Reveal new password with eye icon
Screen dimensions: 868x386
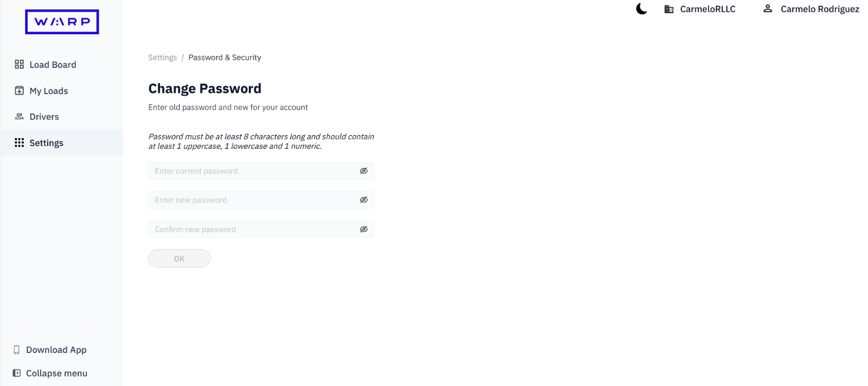tap(364, 200)
